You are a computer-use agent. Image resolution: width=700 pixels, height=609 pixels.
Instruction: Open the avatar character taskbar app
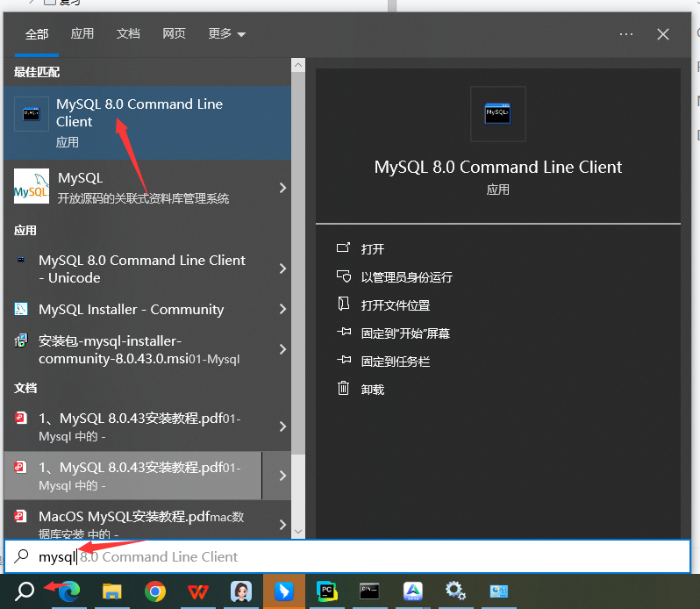[x=241, y=591]
